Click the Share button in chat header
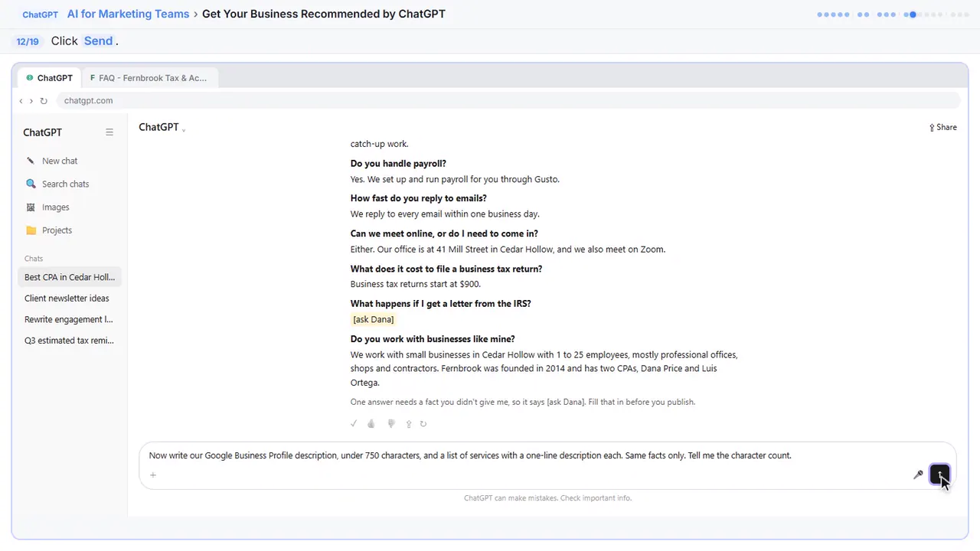The height and width of the screenshot is (551, 980). pyautogui.click(x=943, y=127)
